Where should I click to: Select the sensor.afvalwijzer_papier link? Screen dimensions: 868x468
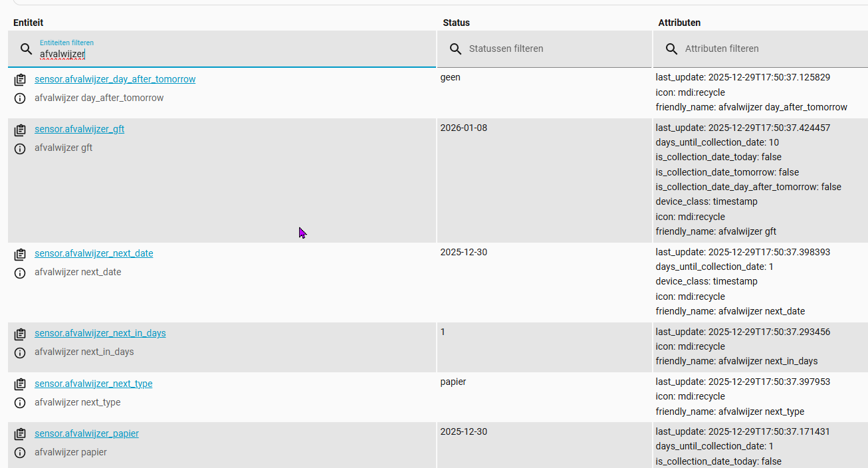coord(86,433)
